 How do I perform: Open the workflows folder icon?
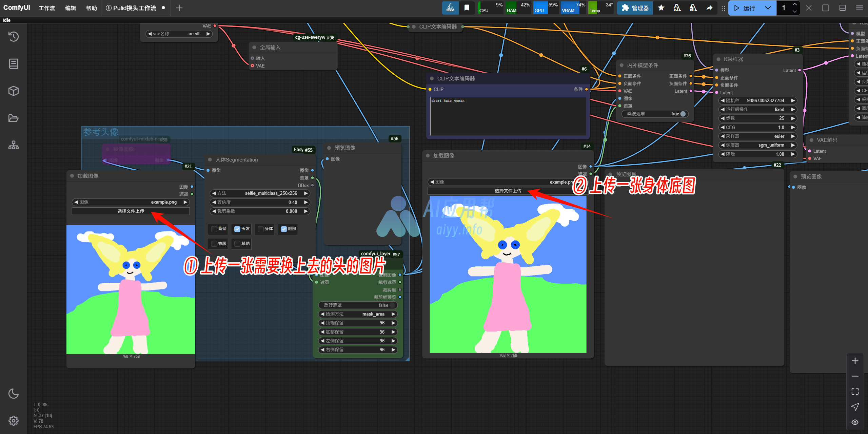14,118
